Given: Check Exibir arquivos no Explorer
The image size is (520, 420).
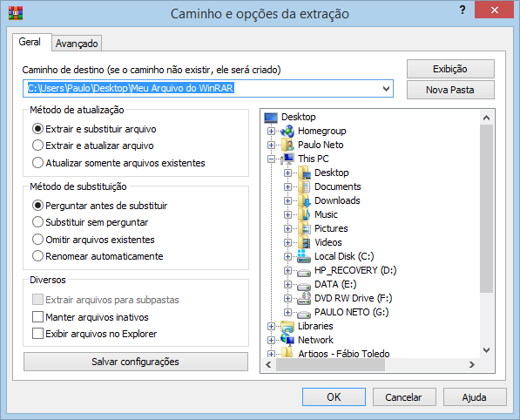Looking at the screenshot, I should 37,334.
